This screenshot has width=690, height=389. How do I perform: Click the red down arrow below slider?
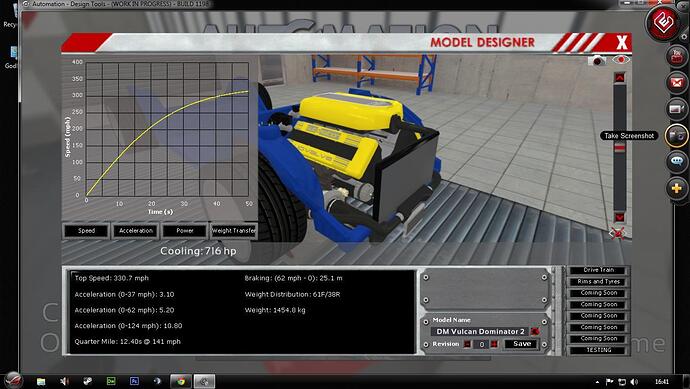tap(620, 217)
